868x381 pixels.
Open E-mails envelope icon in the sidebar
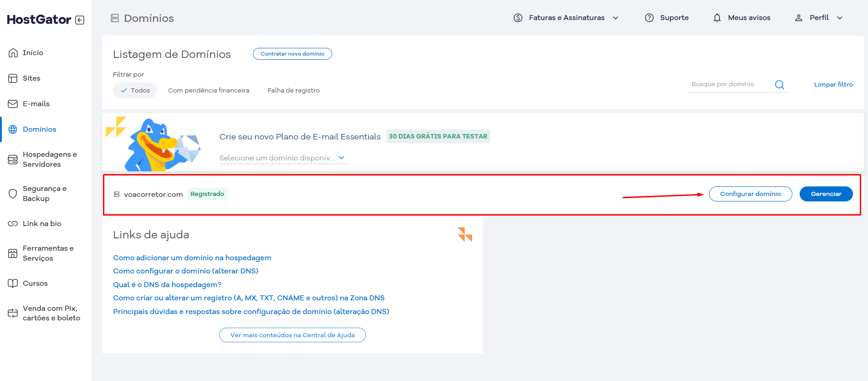pos(13,104)
